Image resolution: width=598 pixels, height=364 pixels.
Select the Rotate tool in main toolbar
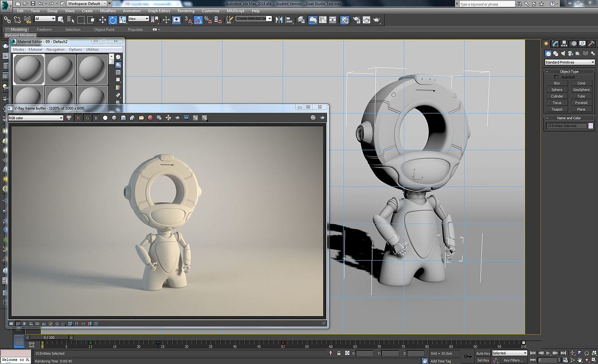point(113,20)
